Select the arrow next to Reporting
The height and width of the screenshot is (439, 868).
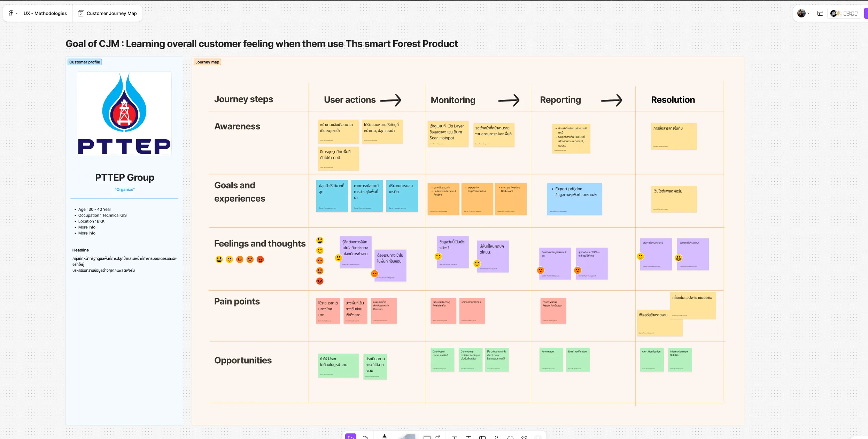coord(612,100)
